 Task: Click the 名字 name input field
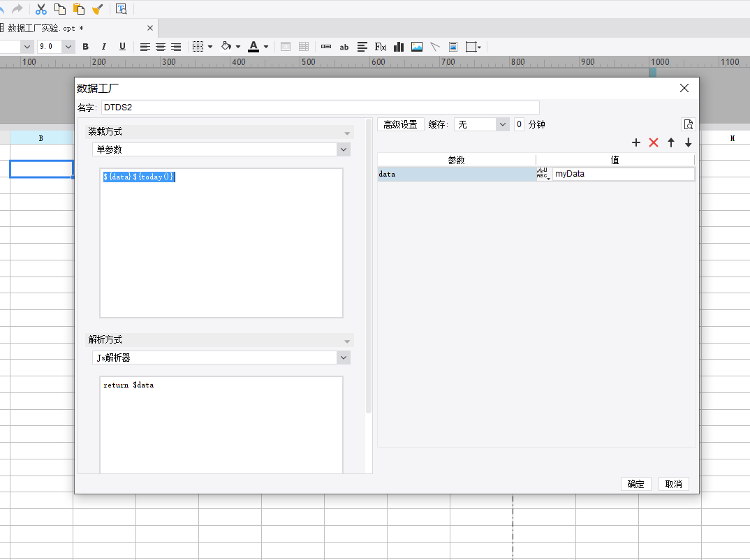(x=320, y=108)
